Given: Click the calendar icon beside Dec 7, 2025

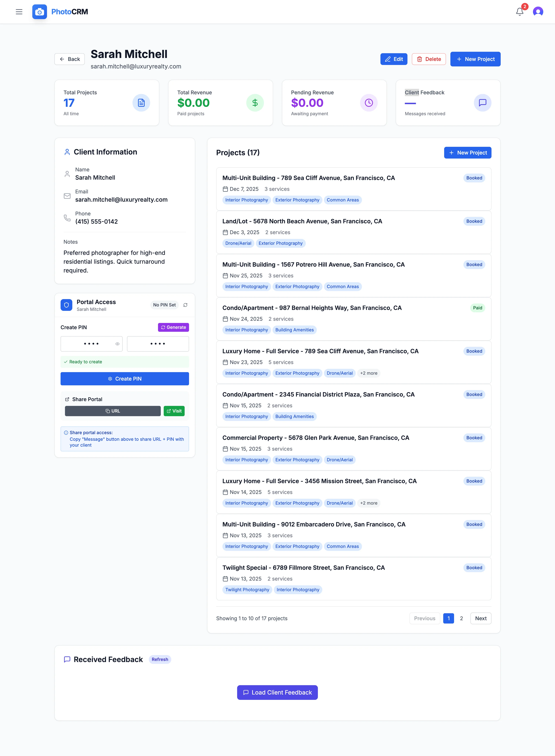Looking at the screenshot, I should point(225,189).
